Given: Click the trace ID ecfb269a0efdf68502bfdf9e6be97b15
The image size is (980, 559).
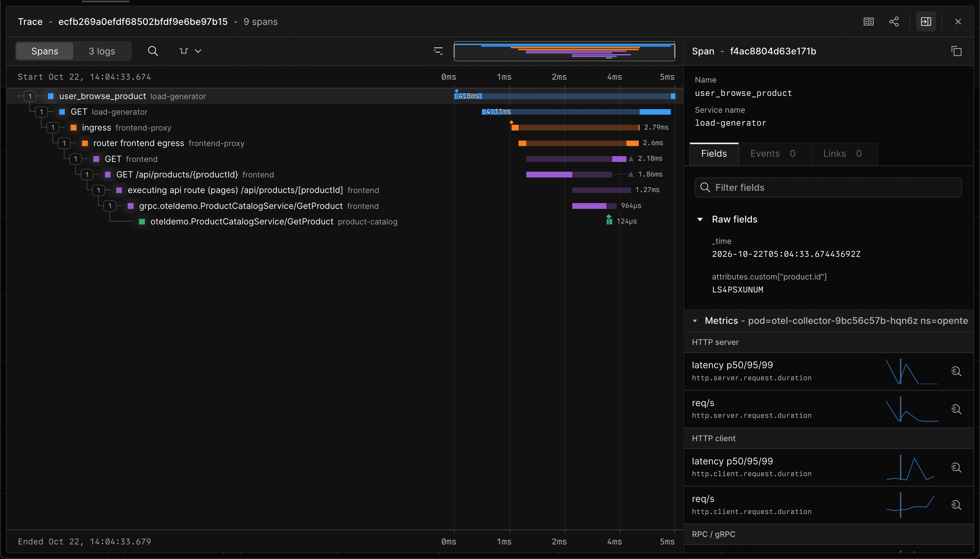Looking at the screenshot, I should (x=143, y=21).
